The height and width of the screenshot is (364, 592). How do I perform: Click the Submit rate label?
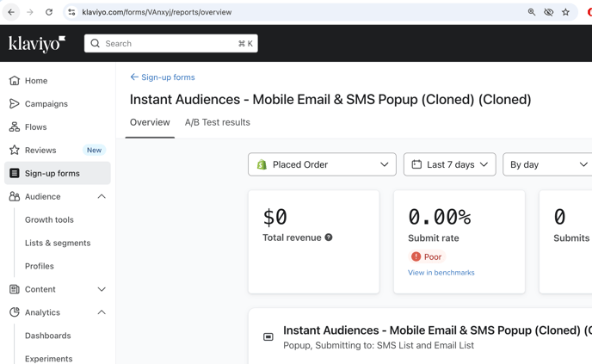434,238
